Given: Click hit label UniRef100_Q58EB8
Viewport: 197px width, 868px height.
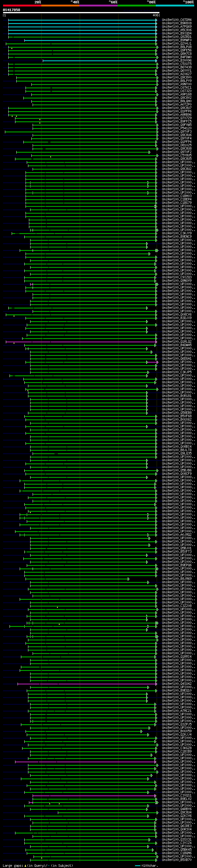Looking at the screenshot, I should click(176, 413).
